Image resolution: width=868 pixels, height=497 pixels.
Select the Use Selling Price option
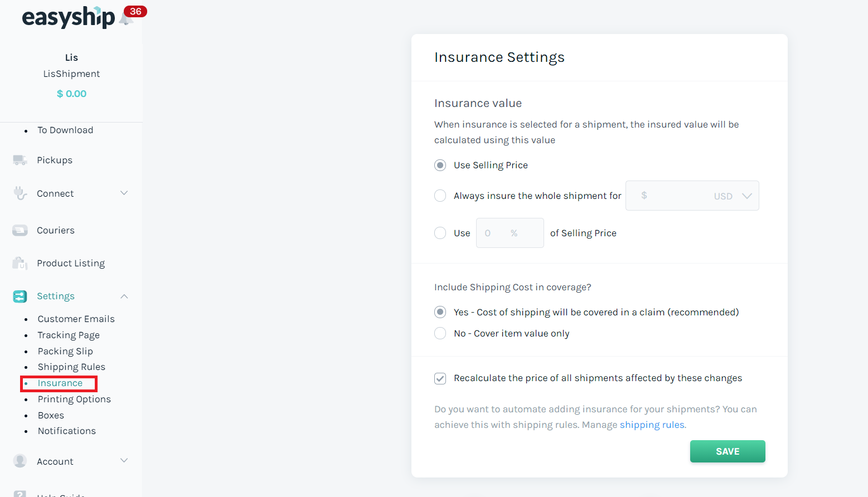[440, 165]
